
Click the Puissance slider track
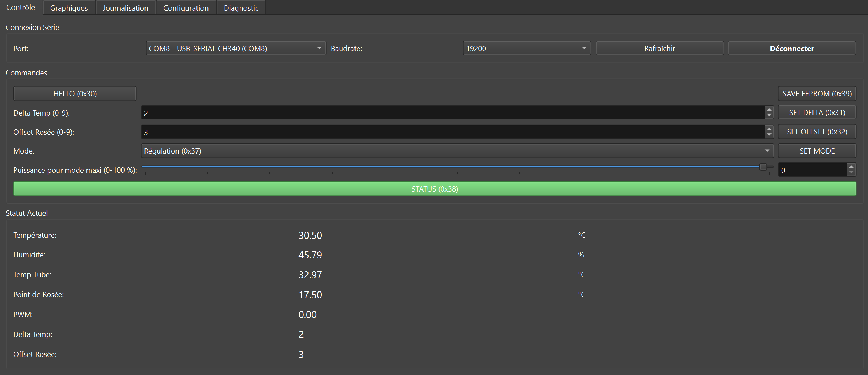point(457,167)
